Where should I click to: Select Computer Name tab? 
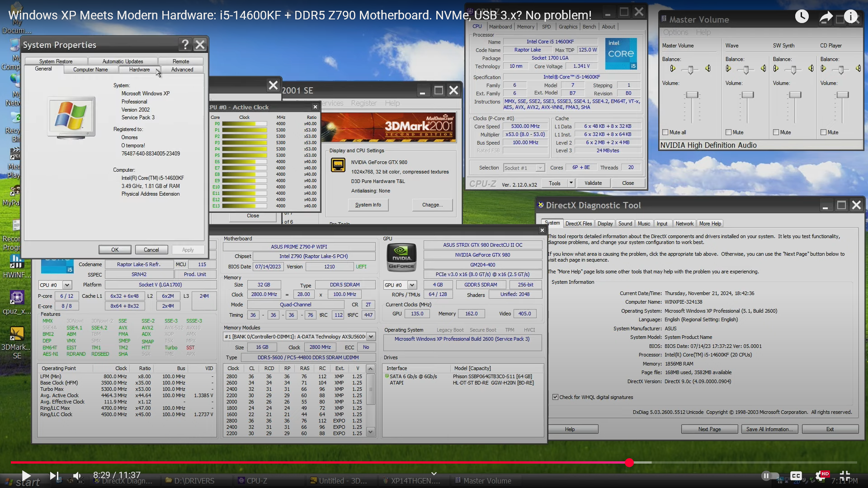pyautogui.click(x=90, y=70)
